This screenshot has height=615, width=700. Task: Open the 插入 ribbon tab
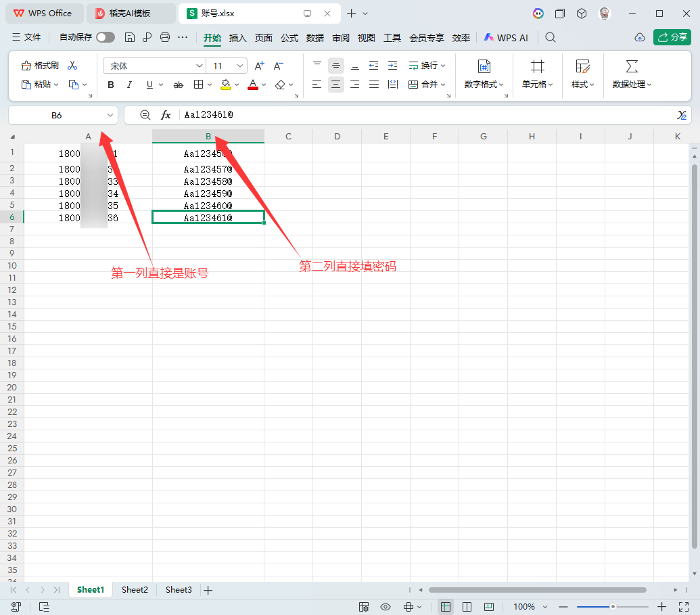[x=237, y=38]
